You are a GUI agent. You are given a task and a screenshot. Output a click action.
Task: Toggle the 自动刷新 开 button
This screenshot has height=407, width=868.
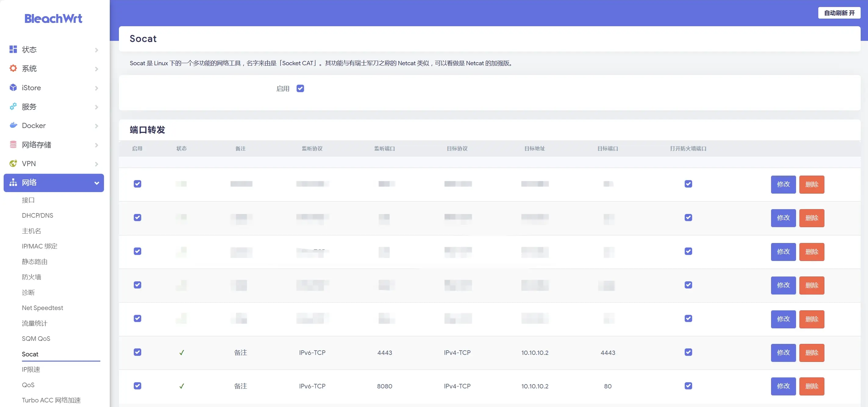pos(839,13)
